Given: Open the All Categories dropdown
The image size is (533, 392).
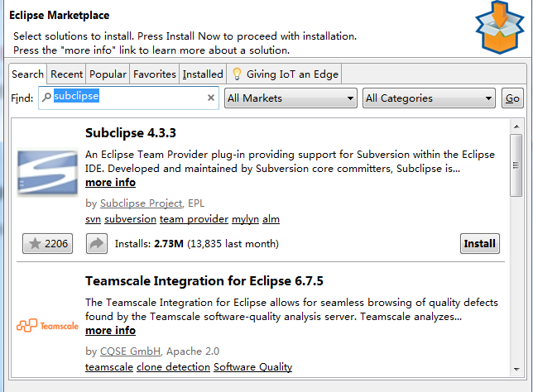Looking at the screenshot, I should tap(429, 98).
